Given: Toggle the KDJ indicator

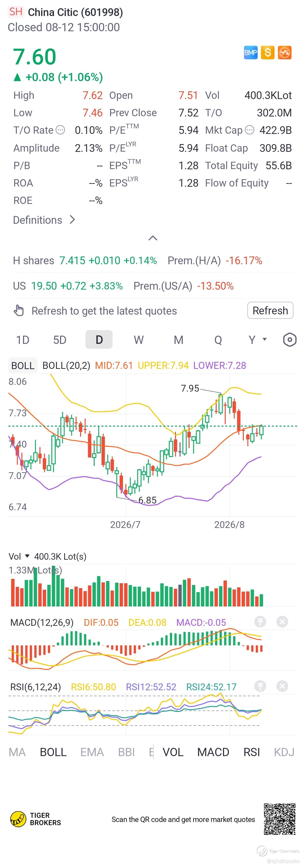Looking at the screenshot, I should click(x=284, y=752).
